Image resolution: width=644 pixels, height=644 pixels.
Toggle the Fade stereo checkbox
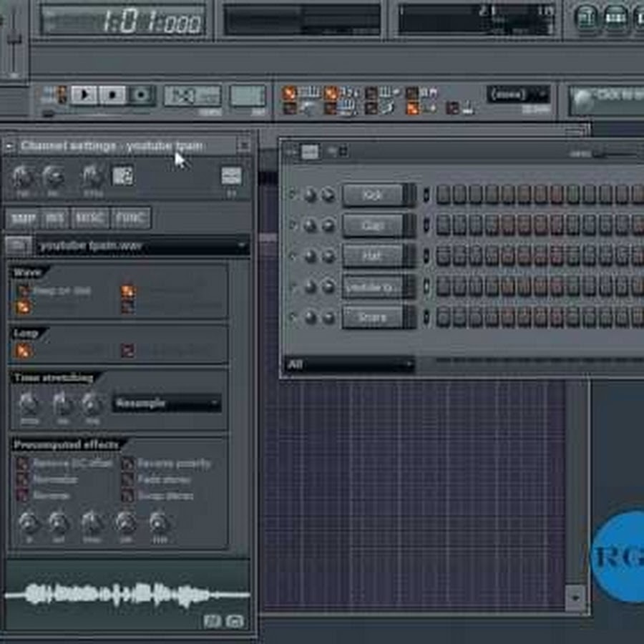(127, 479)
